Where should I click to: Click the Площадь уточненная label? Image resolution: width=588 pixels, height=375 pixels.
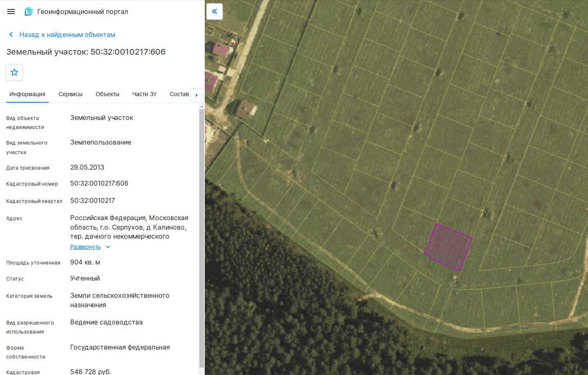(33, 263)
